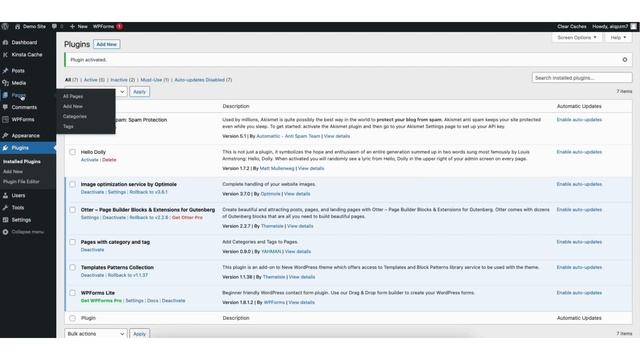640x360 pixels.
Task: Open Plugin File Editor submenu item
Action: pyautogui.click(x=21, y=182)
